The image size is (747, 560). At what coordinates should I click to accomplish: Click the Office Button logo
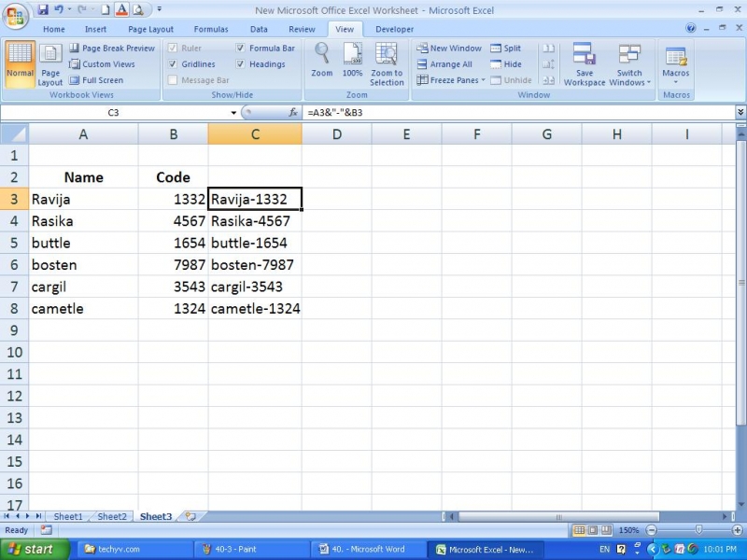tap(16, 18)
